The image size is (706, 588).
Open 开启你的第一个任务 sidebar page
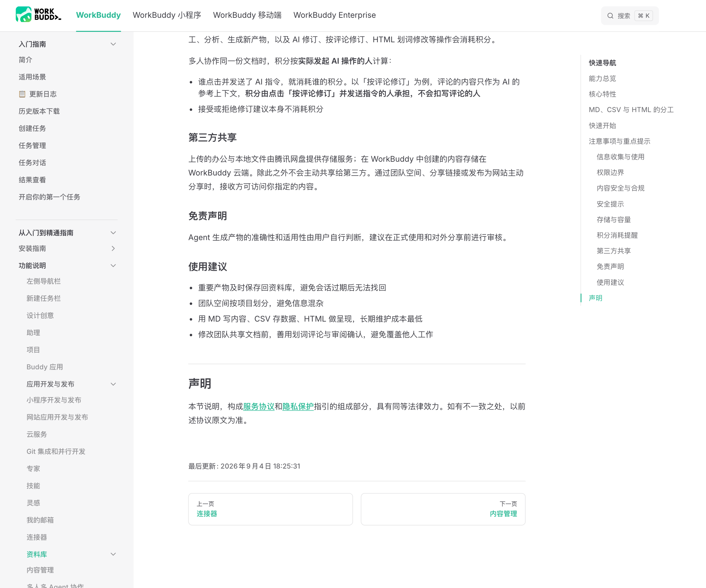[x=49, y=197]
